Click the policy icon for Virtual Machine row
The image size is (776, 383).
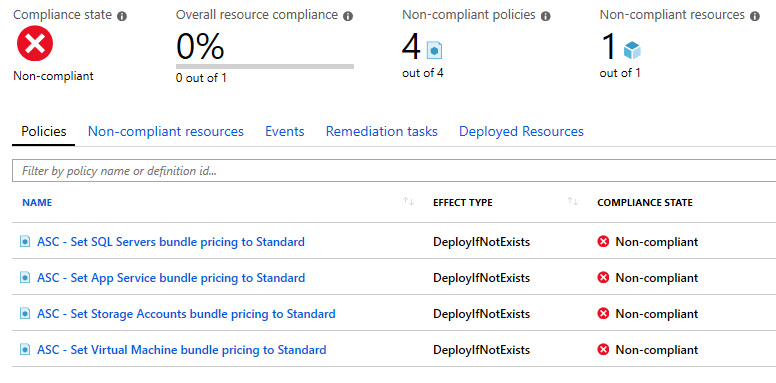[x=25, y=350]
